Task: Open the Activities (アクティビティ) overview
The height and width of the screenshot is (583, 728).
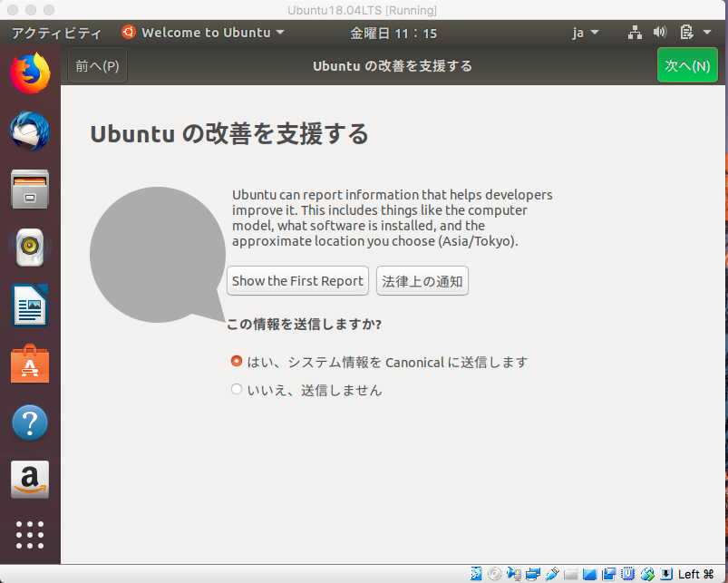Action: 56,33
